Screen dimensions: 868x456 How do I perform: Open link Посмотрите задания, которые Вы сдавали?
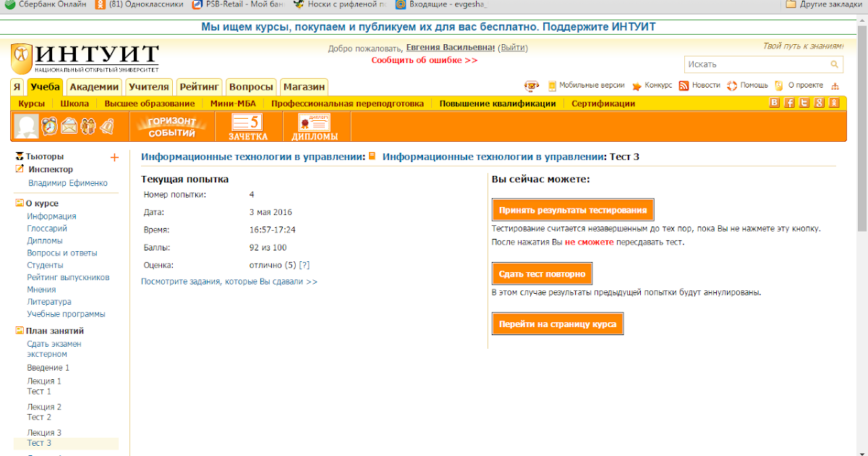point(229,281)
